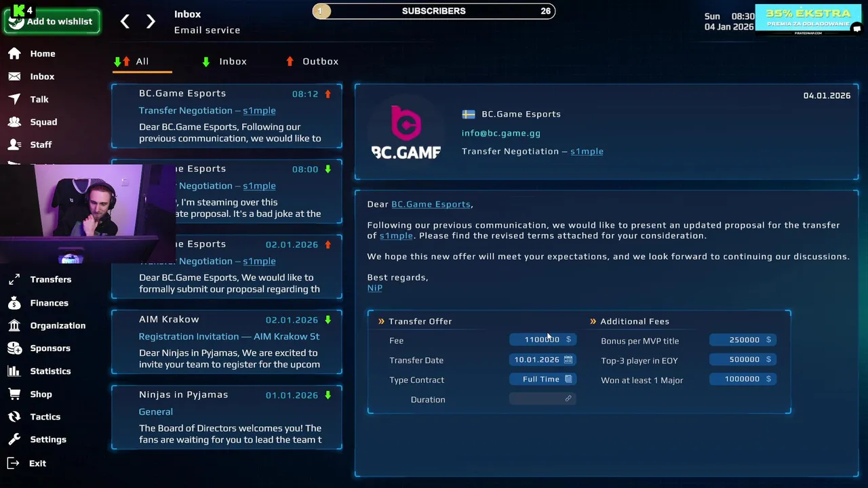The width and height of the screenshot is (868, 488).
Task: Click the BC.Game logo in email header
Action: (x=406, y=133)
